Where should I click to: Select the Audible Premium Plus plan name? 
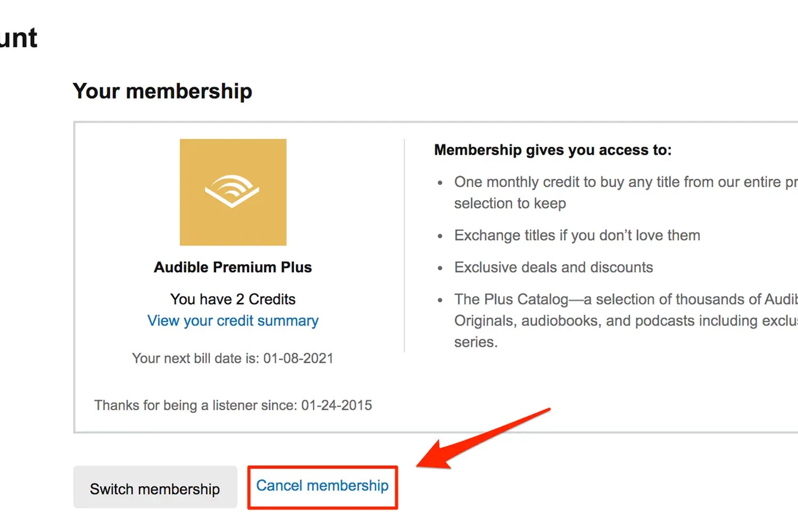[233, 267]
